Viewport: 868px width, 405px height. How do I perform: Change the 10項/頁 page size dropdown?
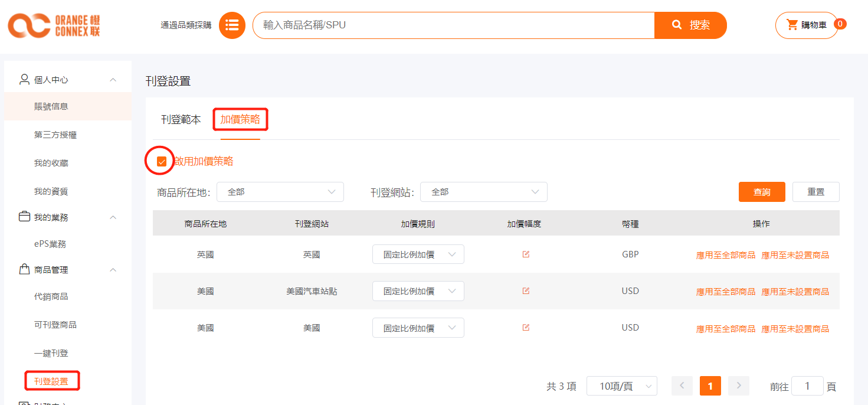[x=621, y=386]
